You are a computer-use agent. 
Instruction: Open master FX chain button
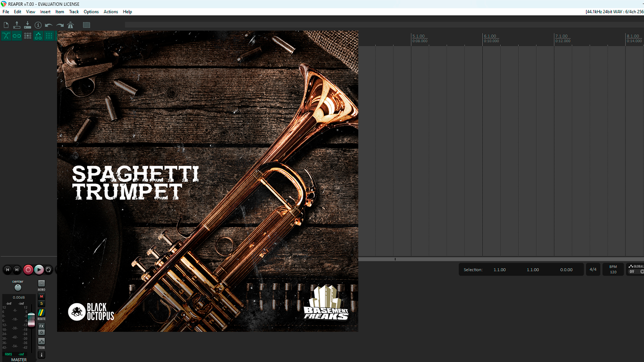point(41,326)
